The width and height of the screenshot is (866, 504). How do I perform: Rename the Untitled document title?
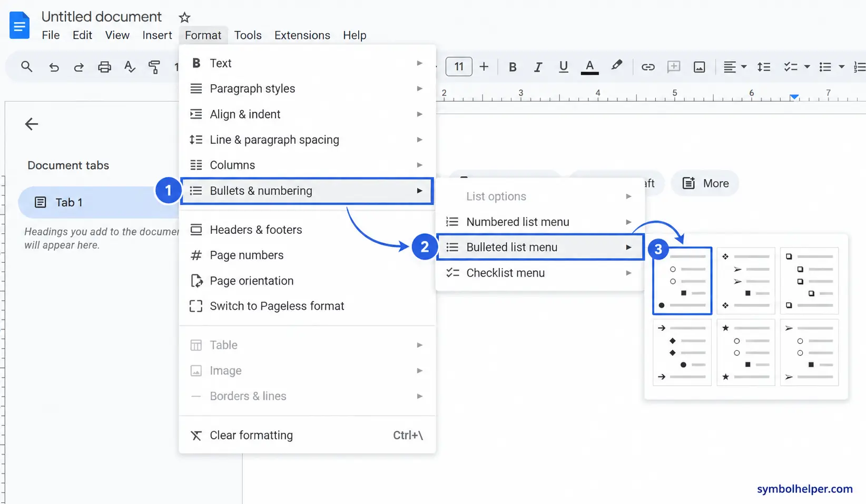coord(101,17)
